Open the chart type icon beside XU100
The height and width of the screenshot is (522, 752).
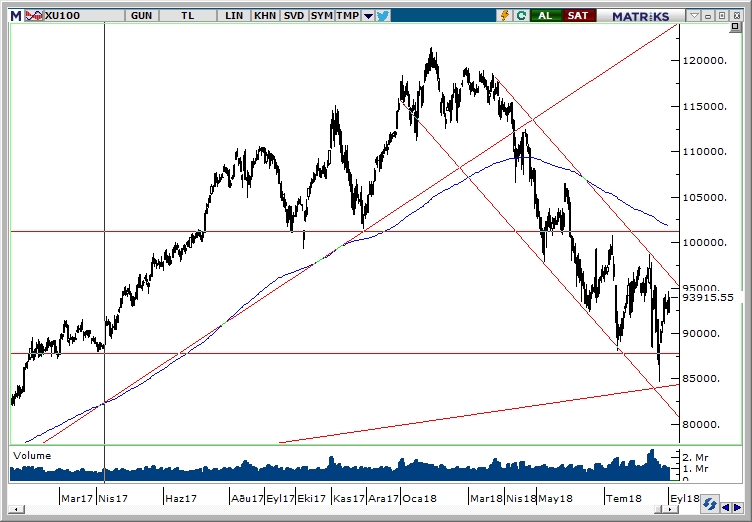pos(34,16)
